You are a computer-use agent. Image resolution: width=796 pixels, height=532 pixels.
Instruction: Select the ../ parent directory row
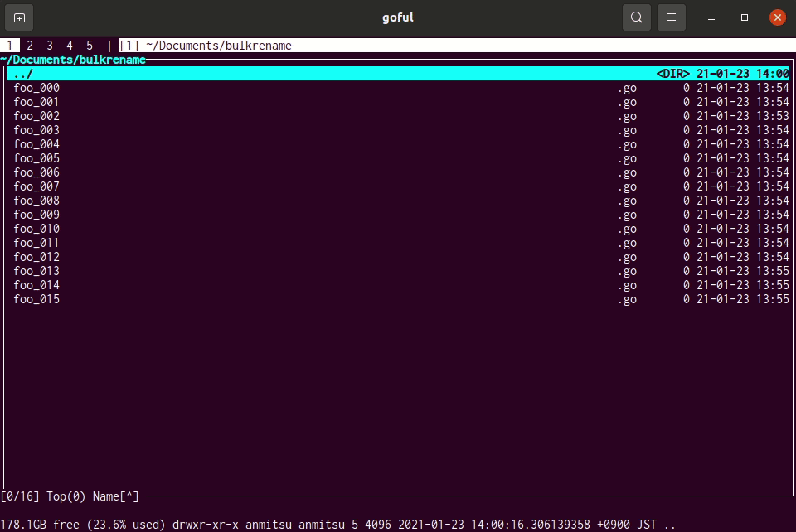pos(398,74)
